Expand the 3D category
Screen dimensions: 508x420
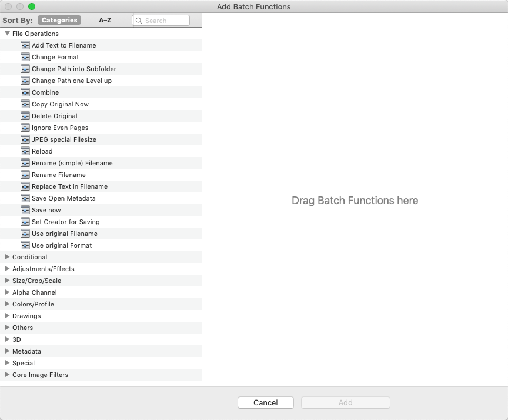[7, 339]
